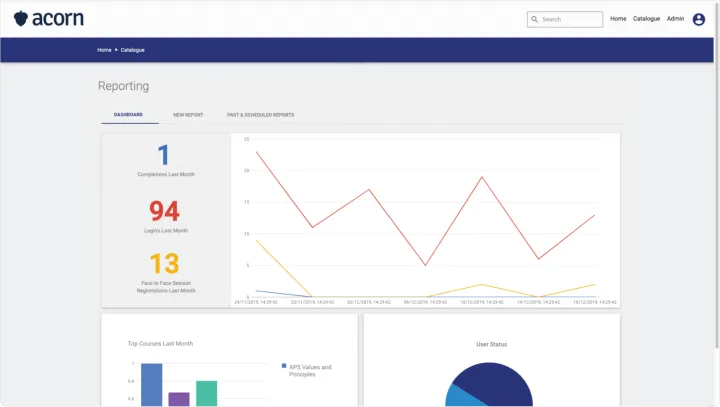720x407 pixels.
Task: Click the logins count 94
Action: (164, 211)
